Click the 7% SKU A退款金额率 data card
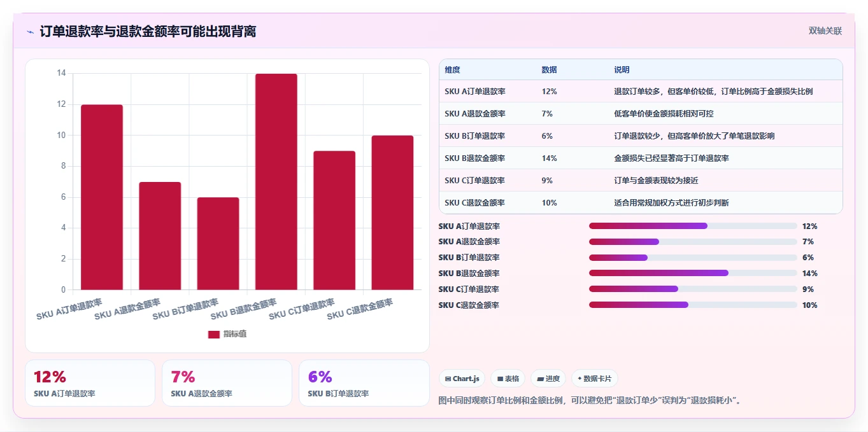 (x=227, y=383)
